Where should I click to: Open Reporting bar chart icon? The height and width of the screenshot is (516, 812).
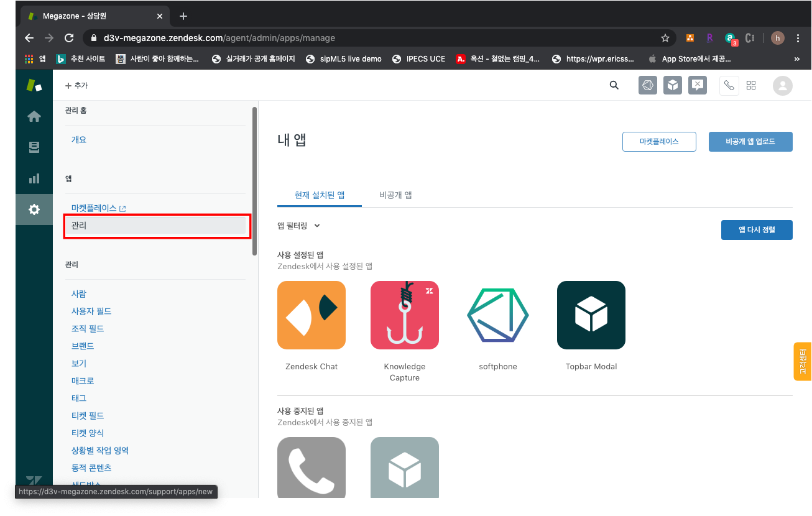pyautogui.click(x=34, y=178)
